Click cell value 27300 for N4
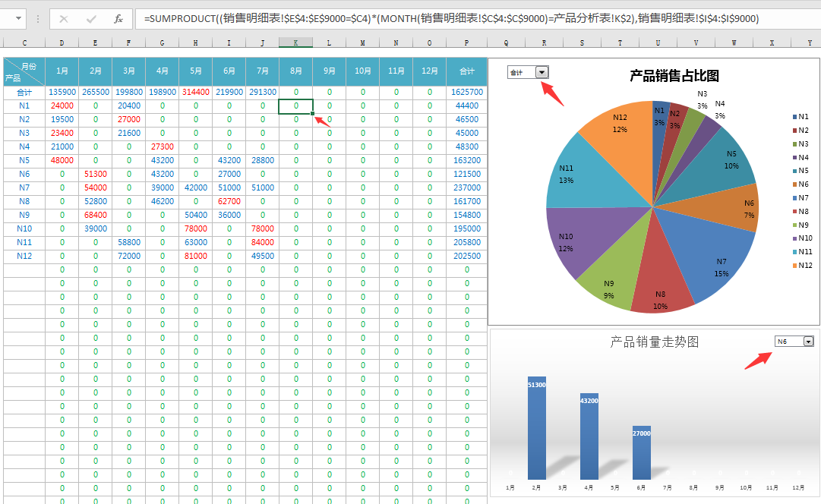Image resolution: width=821 pixels, height=504 pixels. [x=163, y=146]
